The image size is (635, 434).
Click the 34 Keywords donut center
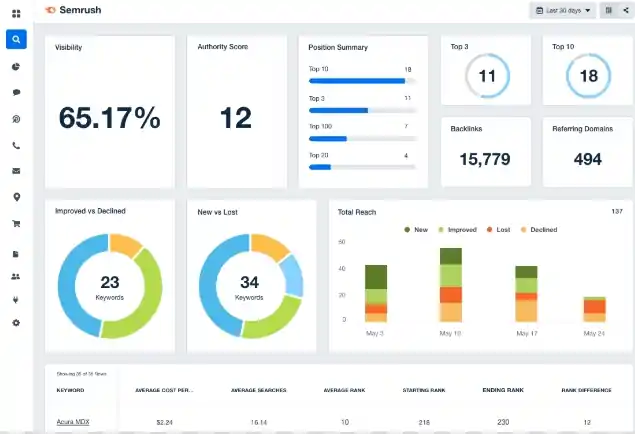click(x=249, y=287)
